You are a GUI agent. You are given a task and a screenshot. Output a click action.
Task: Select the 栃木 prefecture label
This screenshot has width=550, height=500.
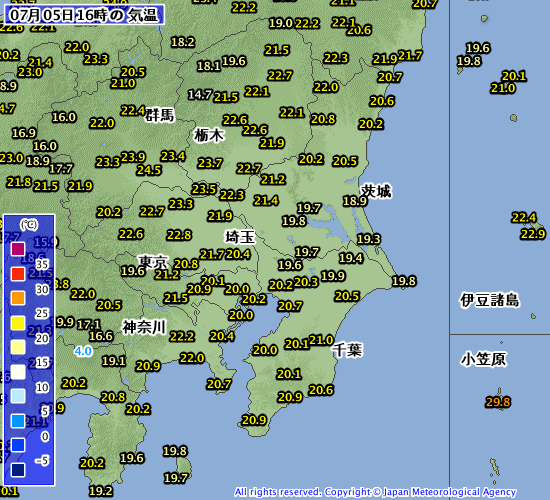coord(209,135)
